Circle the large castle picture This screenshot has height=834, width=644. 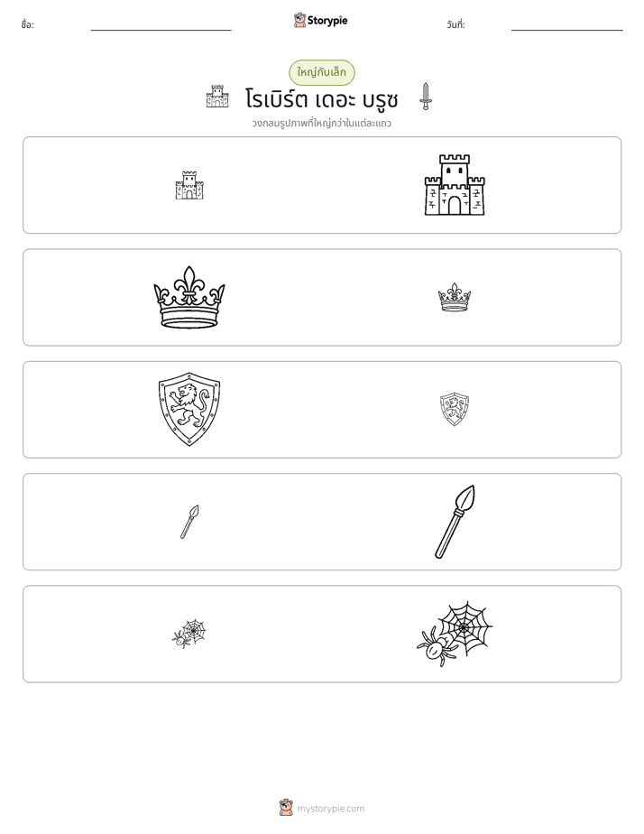[x=455, y=184]
